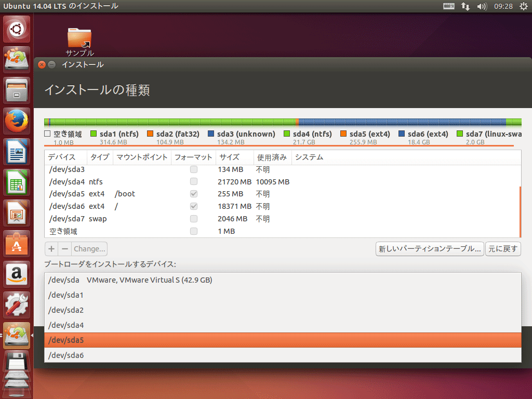Image resolution: width=532 pixels, height=399 pixels.
Task: Select the 空き領域 1 MB table row
Action: (x=282, y=231)
